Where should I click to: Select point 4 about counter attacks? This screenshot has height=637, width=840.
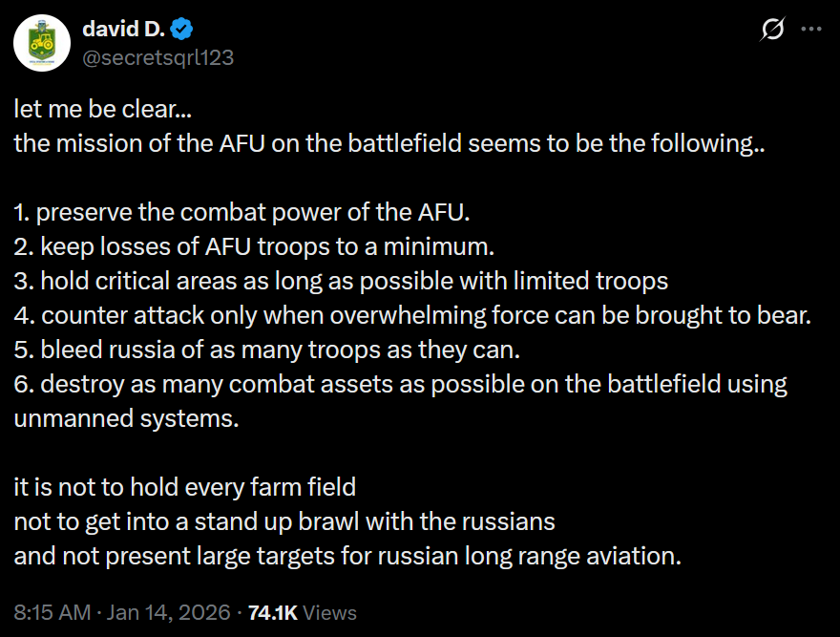click(x=412, y=315)
